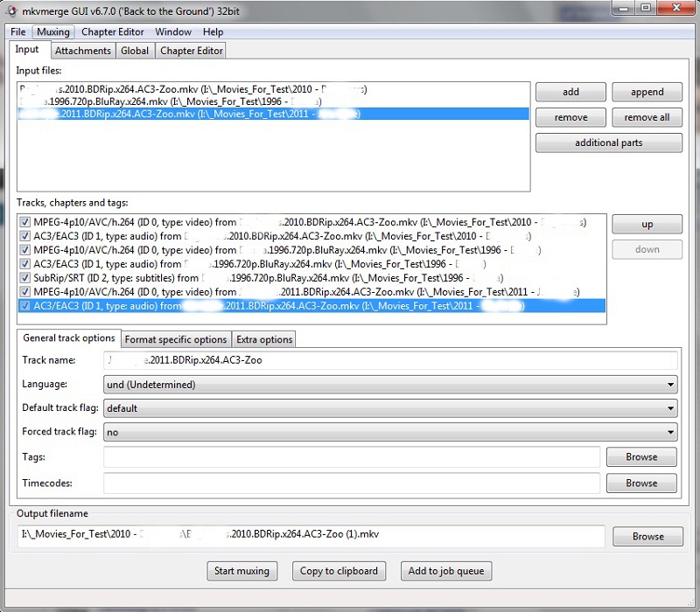Click the append button

pyautogui.click(x=647, y=92)
